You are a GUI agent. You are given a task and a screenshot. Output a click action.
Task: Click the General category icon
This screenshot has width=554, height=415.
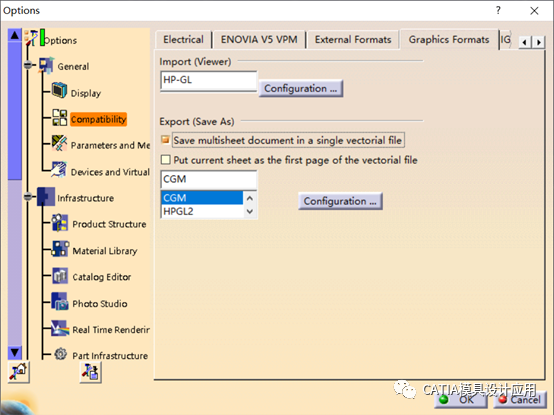coord(46,65)
